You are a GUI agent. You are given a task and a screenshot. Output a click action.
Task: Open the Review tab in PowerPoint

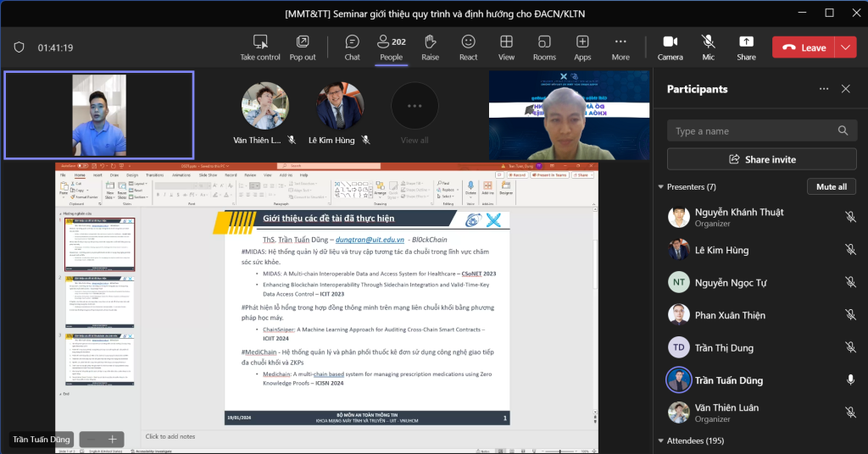(250, 175)
